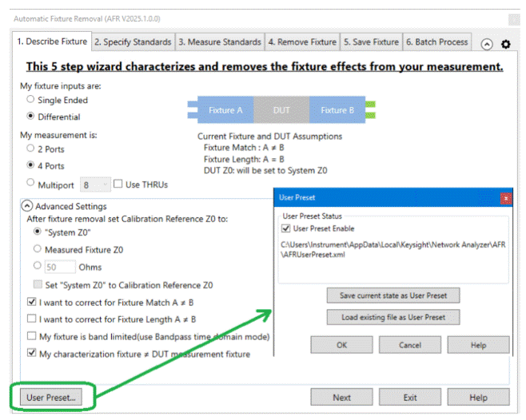Check correct for Fixture Length A ≠ B
The width and height of the screenshot is (526, 420).
[x=32, y=319]
